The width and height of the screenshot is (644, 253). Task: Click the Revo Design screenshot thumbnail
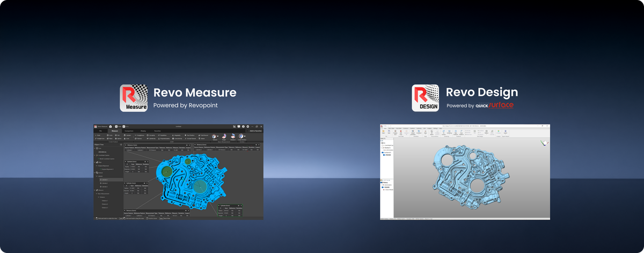coord(465,172)
